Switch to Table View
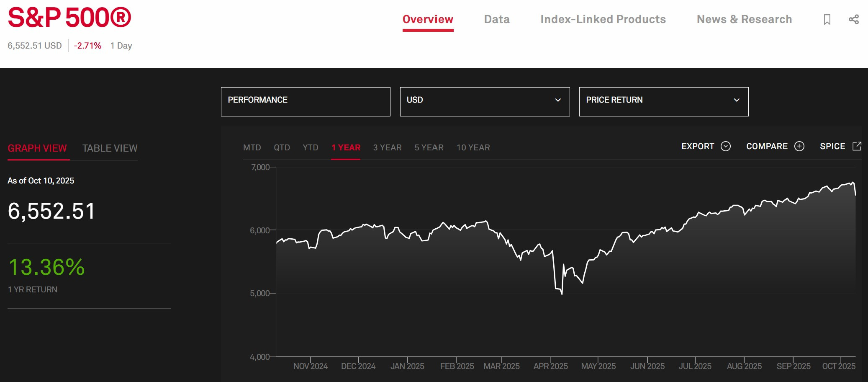Image resolution: width=868 pixels, height=382 pixels. (110, 148)
